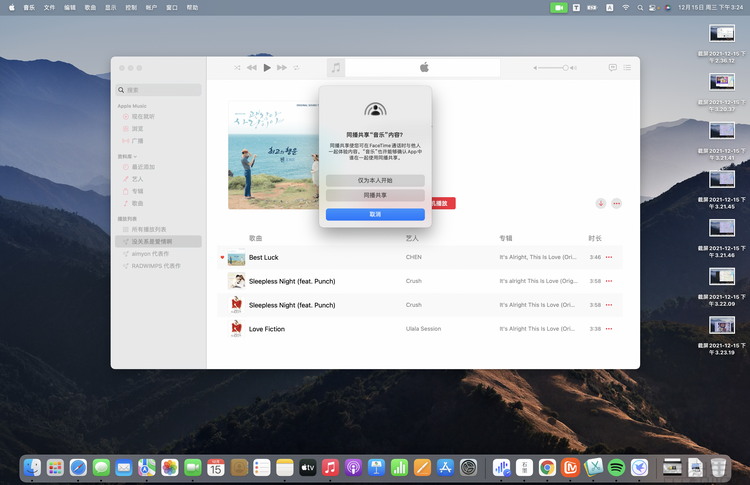The image size is (750, 485).
Task: Open the 编辑 menu
Action: pyautogui.click(x=70, y=8)
